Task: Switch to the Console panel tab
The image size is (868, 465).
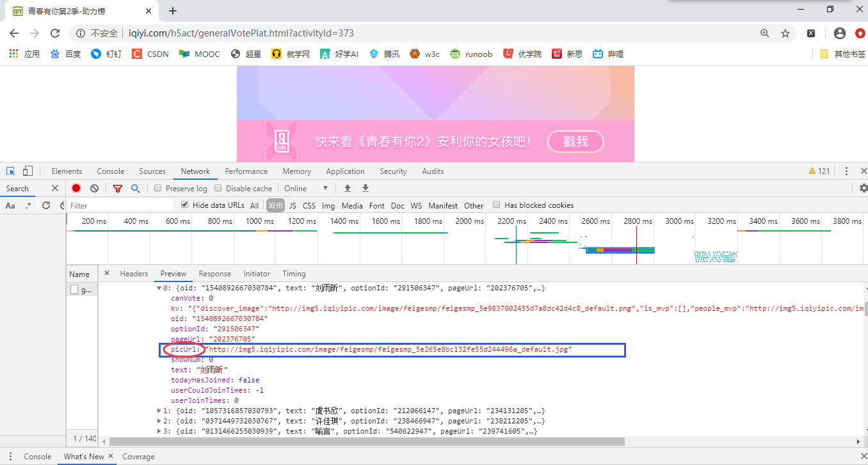Action: coord(111,171)
